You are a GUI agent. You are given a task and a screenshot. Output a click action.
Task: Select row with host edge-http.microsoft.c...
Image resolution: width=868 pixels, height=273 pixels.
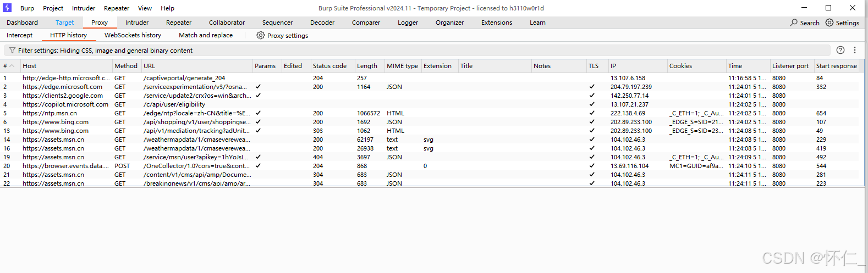[429, 78]
